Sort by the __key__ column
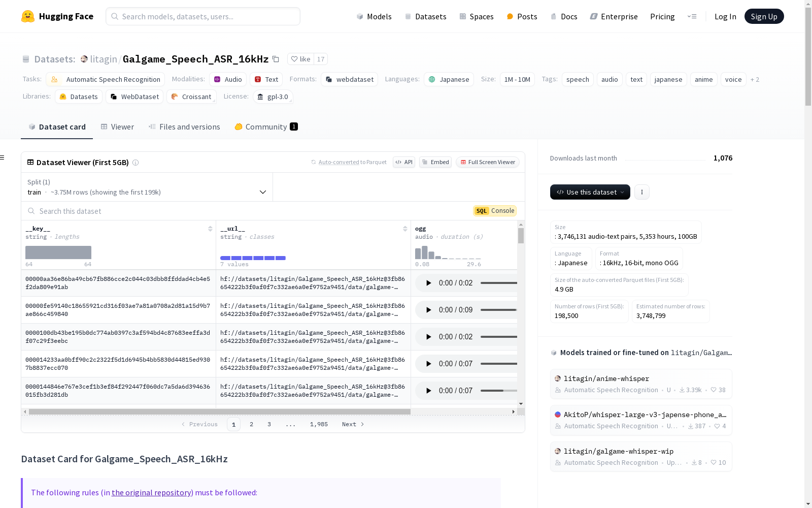The width and height of the screenshot is (812, 508). [210, 229]
